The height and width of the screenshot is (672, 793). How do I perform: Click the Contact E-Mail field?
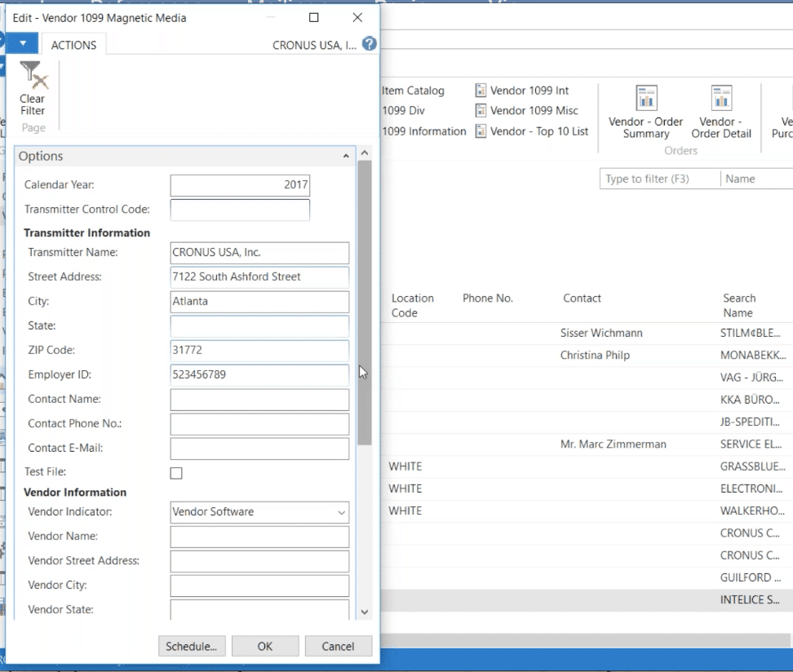(x=259, y=449)
